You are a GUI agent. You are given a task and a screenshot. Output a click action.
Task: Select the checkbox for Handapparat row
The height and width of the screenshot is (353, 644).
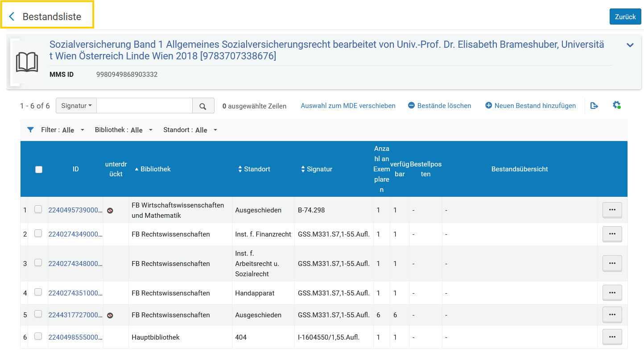(x=38, y=292)
